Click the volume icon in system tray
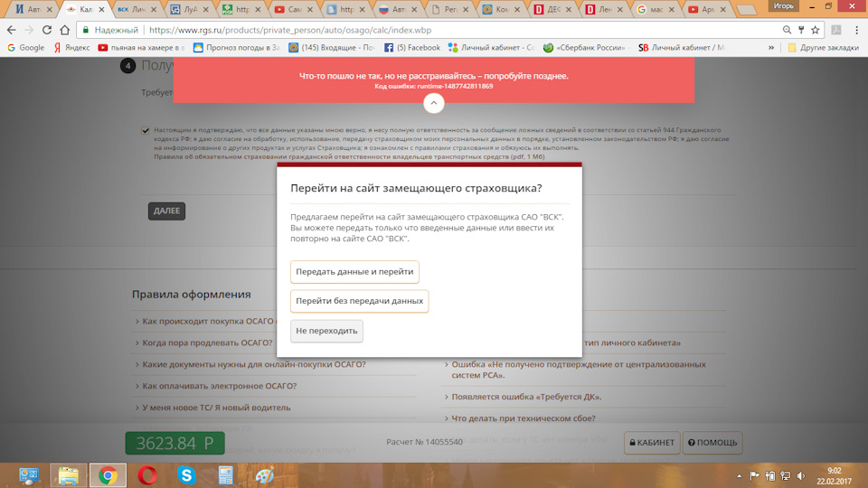The width and height of the screenshot is (868, 488). (x=801, y=476)
